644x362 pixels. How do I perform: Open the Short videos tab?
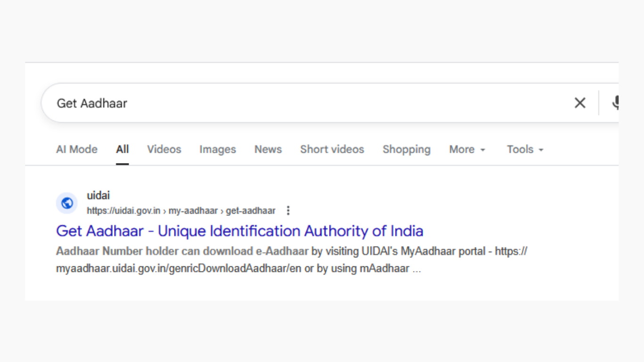pyautogui.click(x=332, y=149)
